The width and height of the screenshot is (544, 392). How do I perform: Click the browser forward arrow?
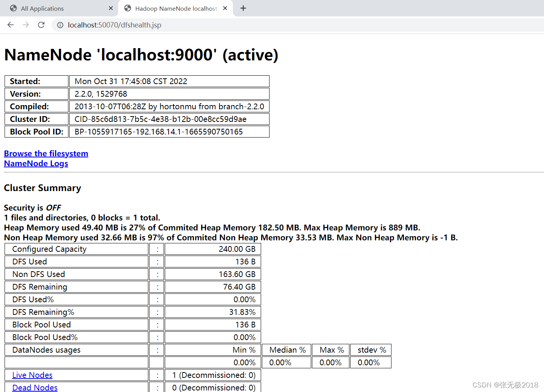tap(26, 25)
